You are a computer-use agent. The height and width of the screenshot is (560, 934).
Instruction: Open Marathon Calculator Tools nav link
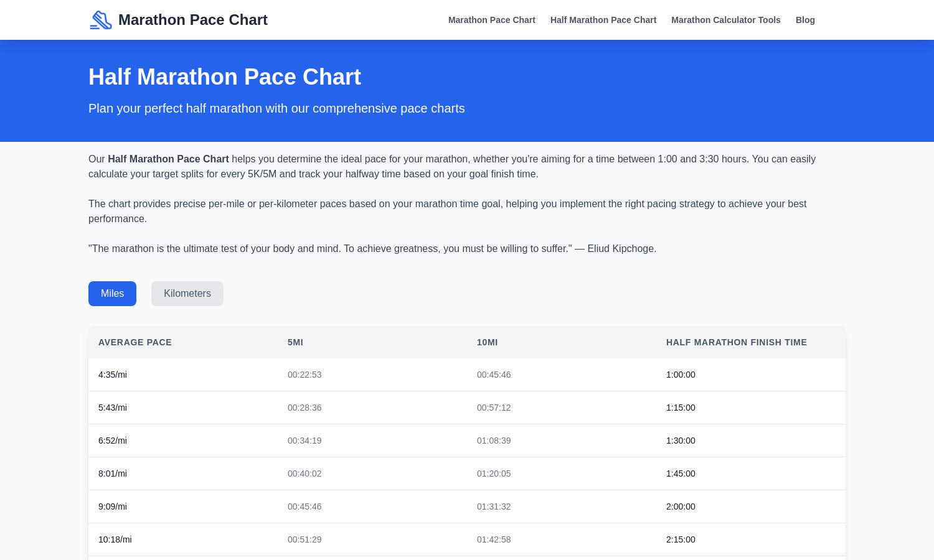tap(726, 20)
